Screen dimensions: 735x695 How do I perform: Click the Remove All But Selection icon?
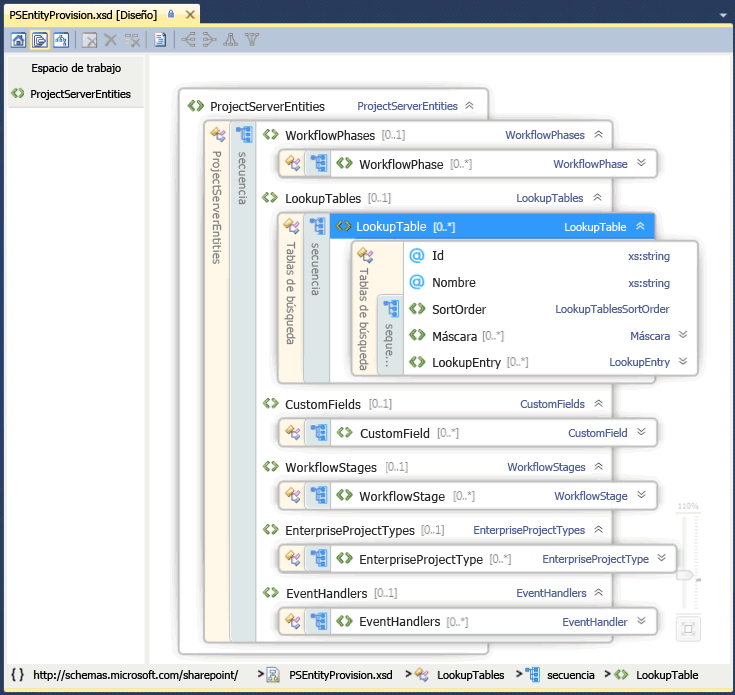coord(132,40)
